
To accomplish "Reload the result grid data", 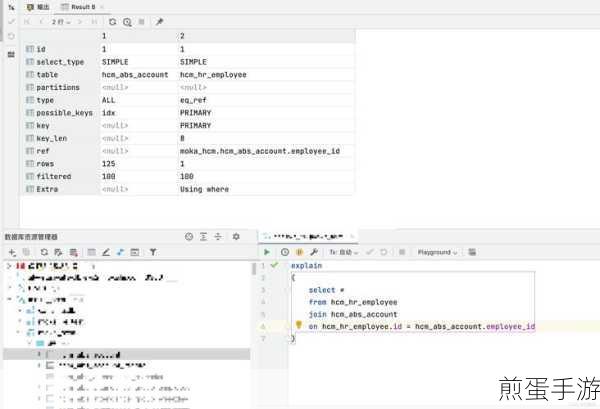I will click(x=112, y=22).
